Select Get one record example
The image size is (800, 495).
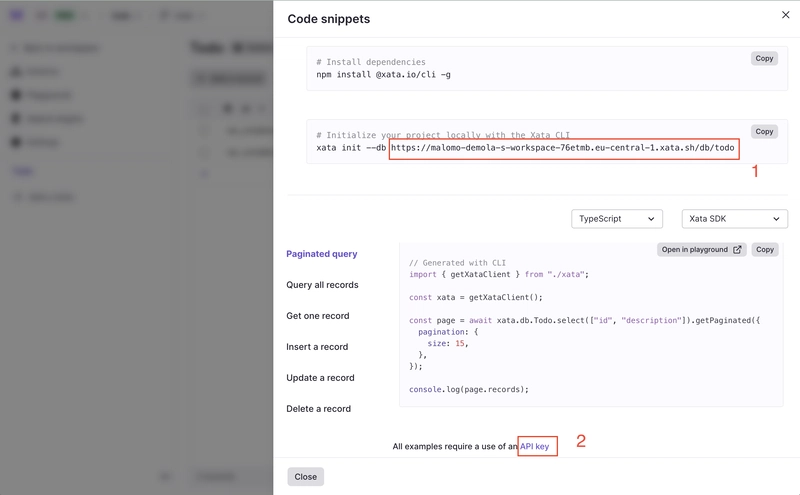click(317, 316)
